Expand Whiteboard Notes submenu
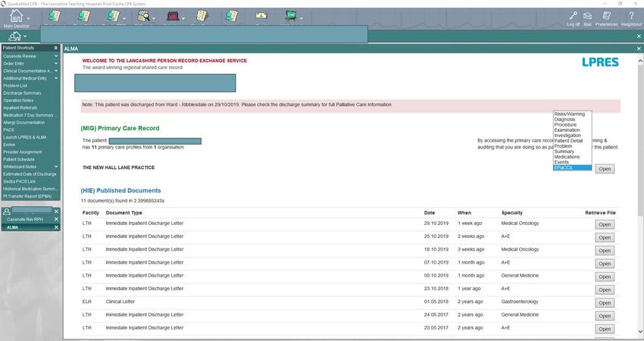 pos(56,167)
